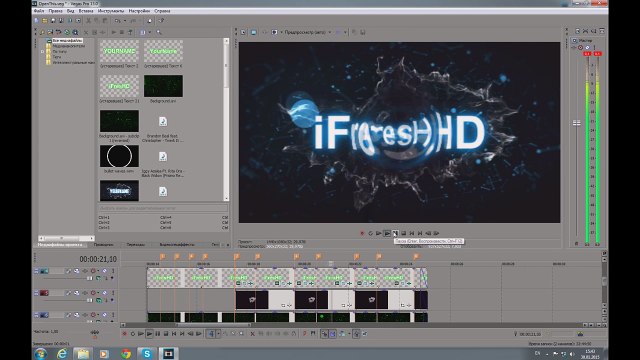Open the Undo history dropdown arrow
This screenshot has width=640, height=360.
[124, 20]
